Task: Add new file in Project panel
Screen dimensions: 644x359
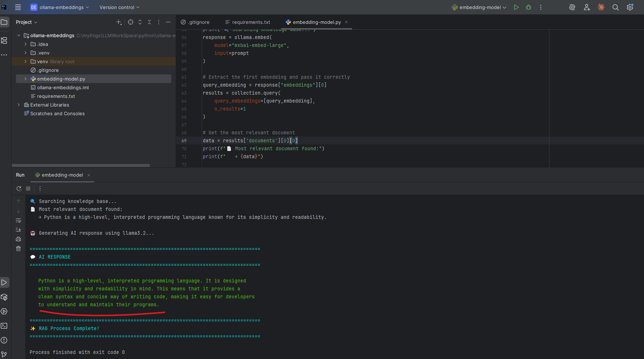Action: pyautogui.click(x=119, y=22)
